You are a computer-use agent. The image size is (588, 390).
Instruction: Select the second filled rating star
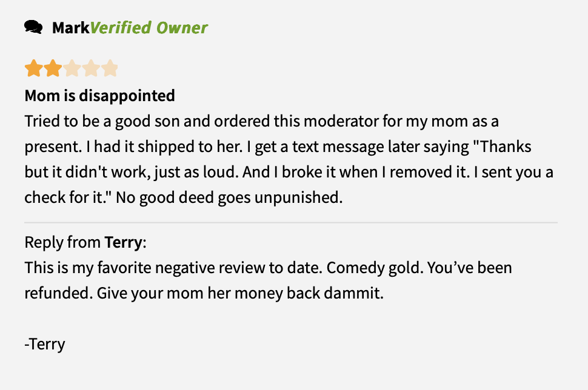(53, 68)
